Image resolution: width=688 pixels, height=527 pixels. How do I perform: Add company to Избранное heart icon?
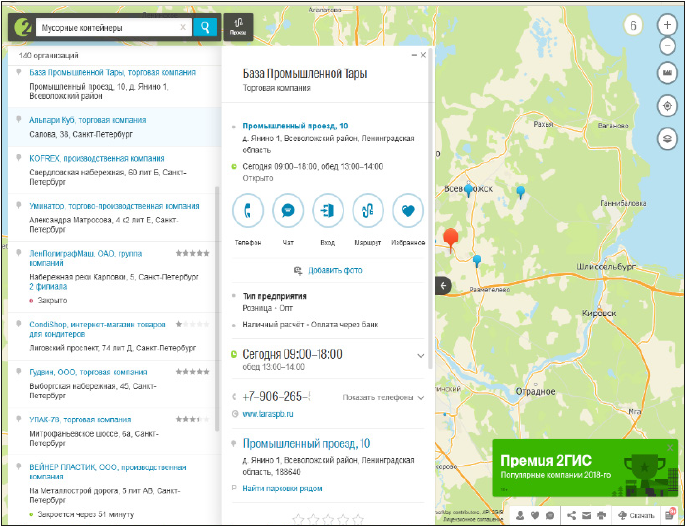click(408, 211)
